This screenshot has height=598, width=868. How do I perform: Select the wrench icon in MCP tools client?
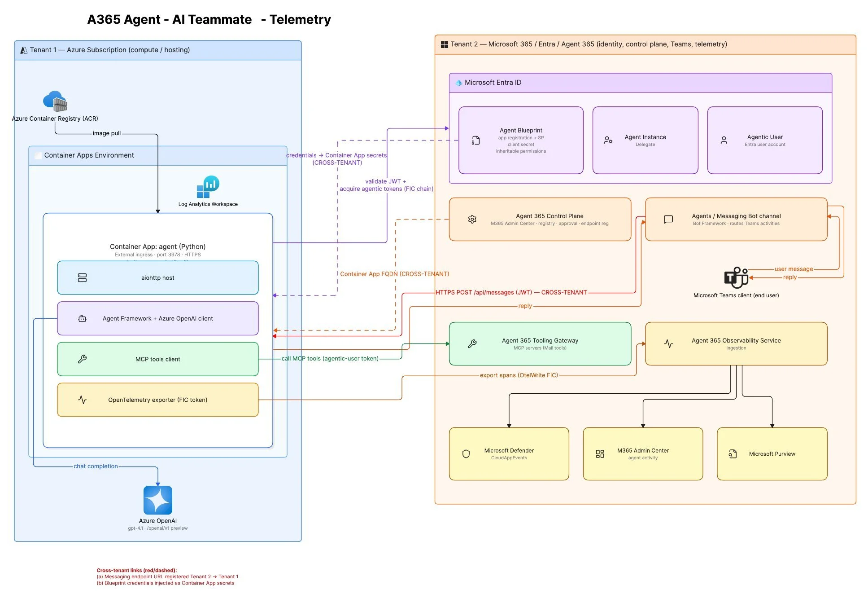pos(82,359)
